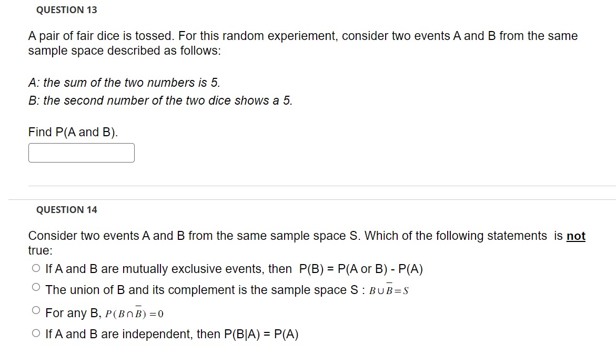616x364 pixels.
Task: Select the first radio button under Question 14
Action: 36,268
